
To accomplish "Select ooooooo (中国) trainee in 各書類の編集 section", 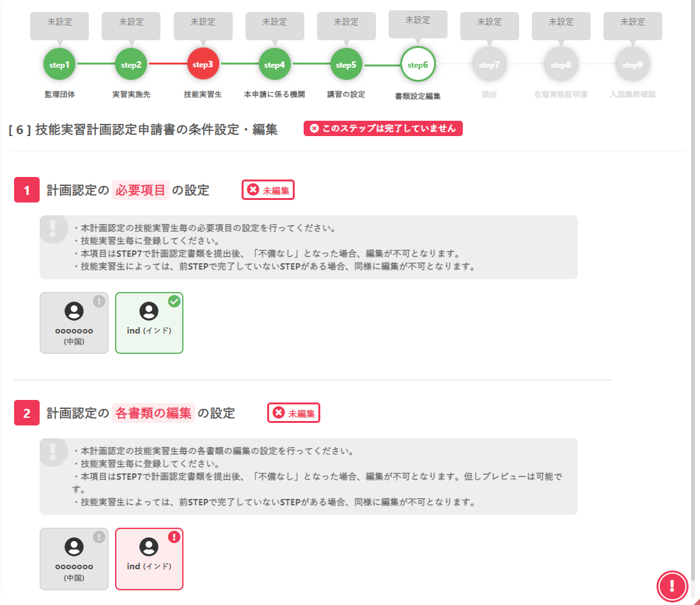I will pyautogui.click(x=74, y=559).
